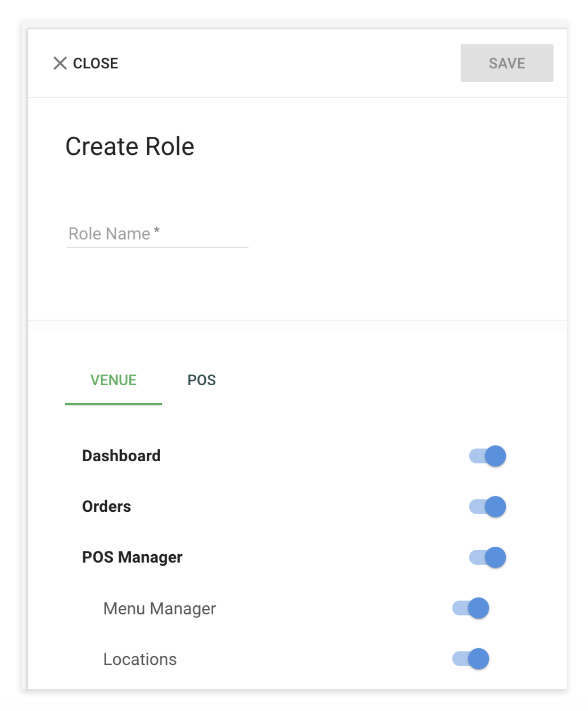Click the underline beneath Role Name field
Image resolution: width=588 pixels, height=711 pixels.
click(x=158, y=247)
